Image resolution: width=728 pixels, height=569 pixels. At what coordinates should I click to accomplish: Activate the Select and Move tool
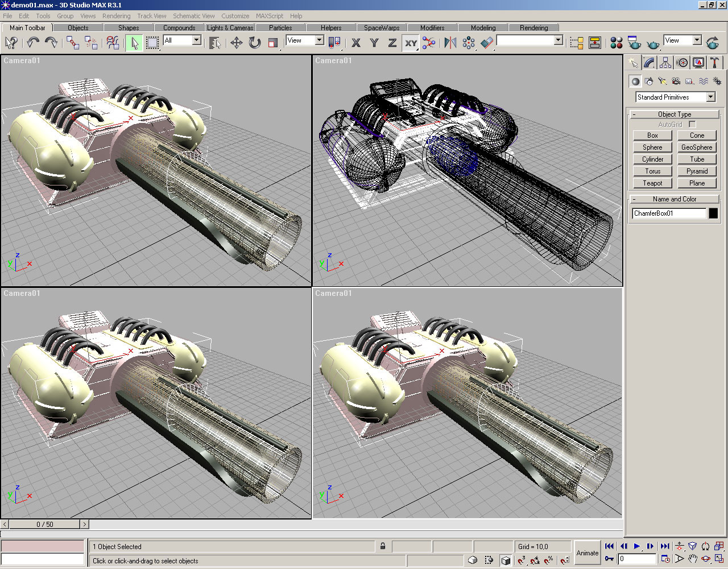point(236,43)
